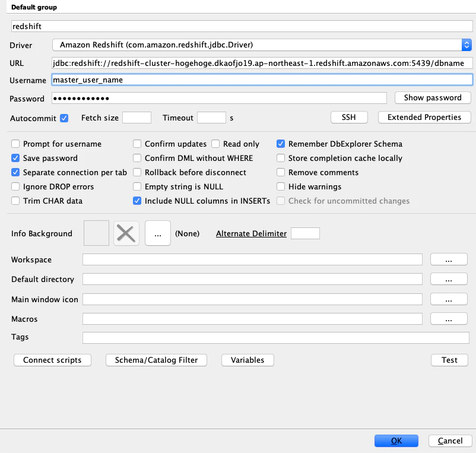Enable Prompt for username
Screen dimensions: 476x453
pos(15,144)
